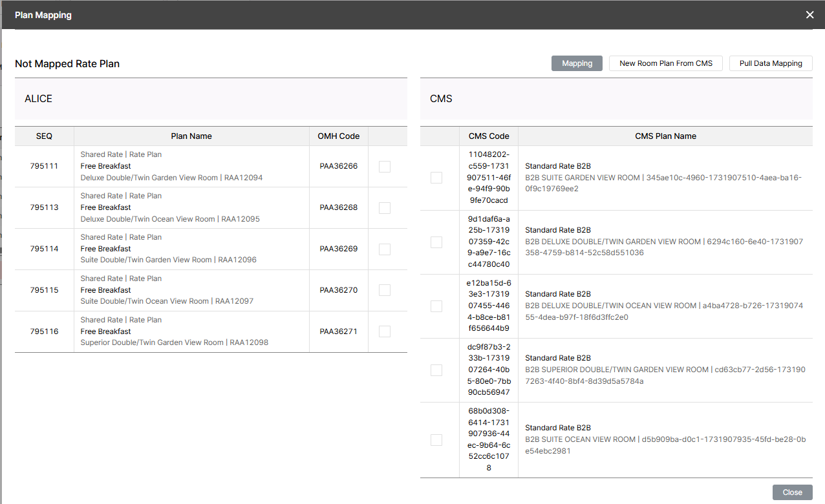Select B2B DELUXE DOUBLE/TWIN GARDEN VIEW checkbox

[x=436, y=242]
